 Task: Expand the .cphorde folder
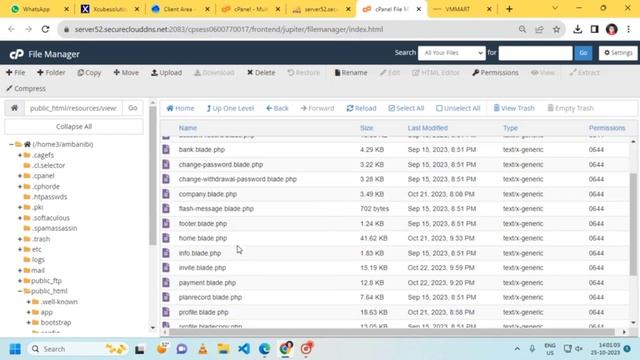20,187
